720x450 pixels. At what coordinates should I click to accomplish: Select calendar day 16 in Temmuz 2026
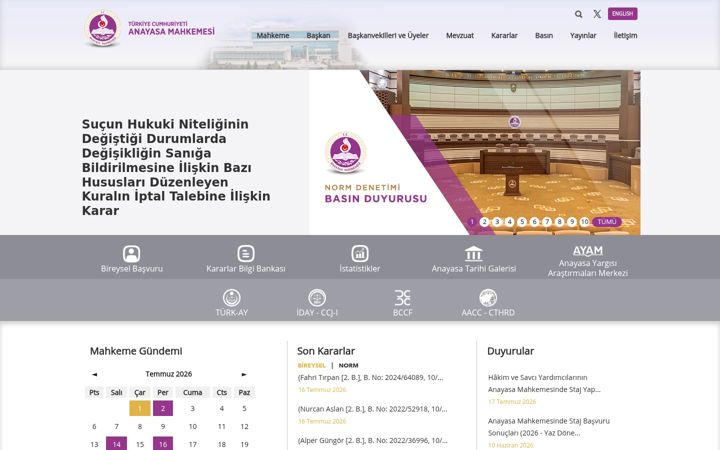click(163, 444)
